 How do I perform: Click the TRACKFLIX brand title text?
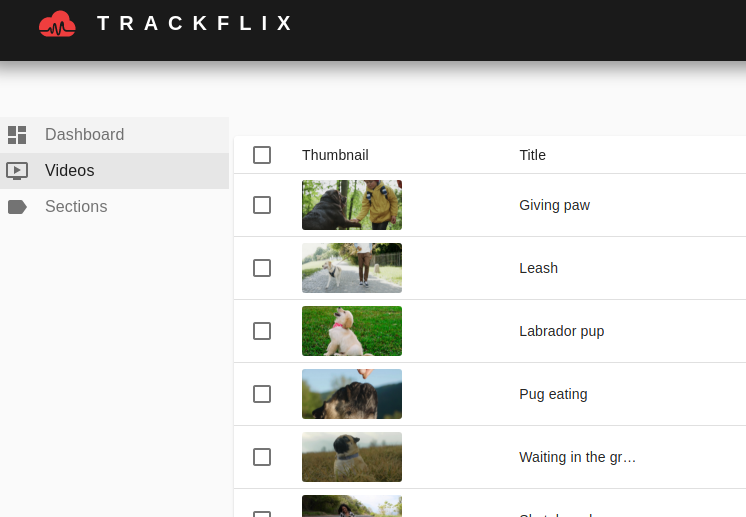[194, 23]
